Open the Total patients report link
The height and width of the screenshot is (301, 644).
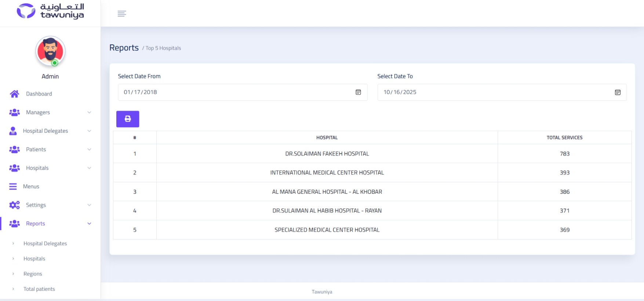(x=39, y=289)
